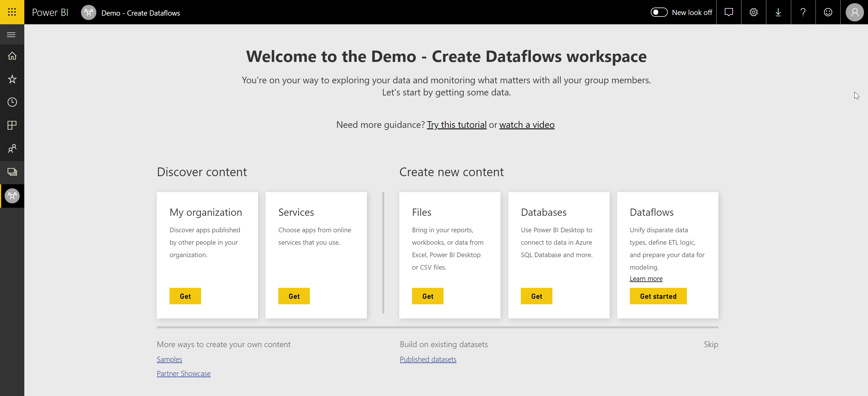Open the notifications icon in header
This screenshot has width=868, height=396.
(729, 12)
